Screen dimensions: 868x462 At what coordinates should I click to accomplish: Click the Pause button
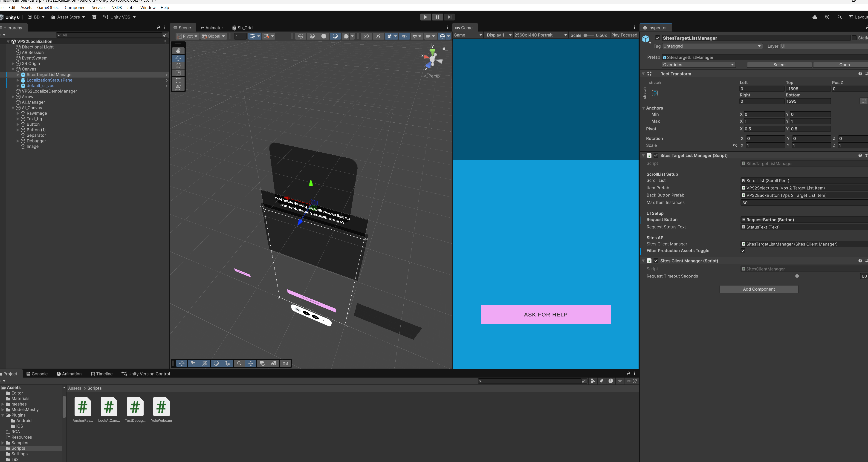(437, 17)
